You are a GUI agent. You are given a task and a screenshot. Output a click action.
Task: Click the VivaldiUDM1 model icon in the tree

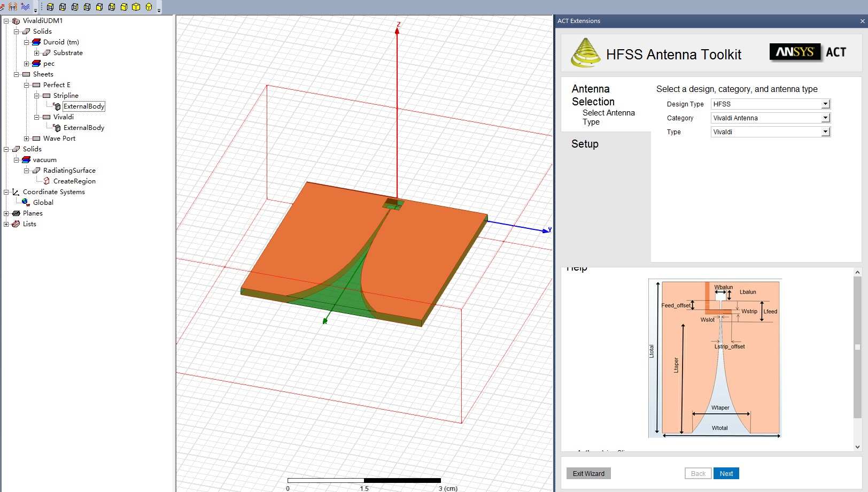(x=16, y=21)
